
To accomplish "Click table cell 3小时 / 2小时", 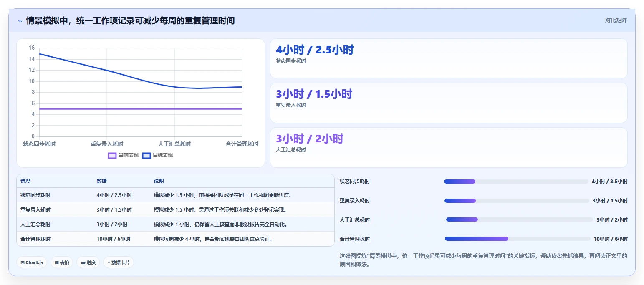I will click(112, 224).
